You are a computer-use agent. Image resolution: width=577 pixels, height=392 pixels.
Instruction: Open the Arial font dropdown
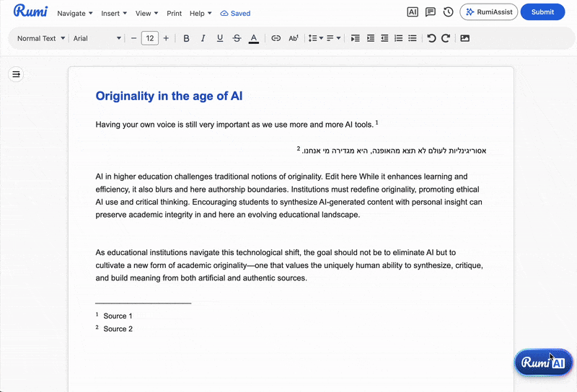[x=97, y=38]
